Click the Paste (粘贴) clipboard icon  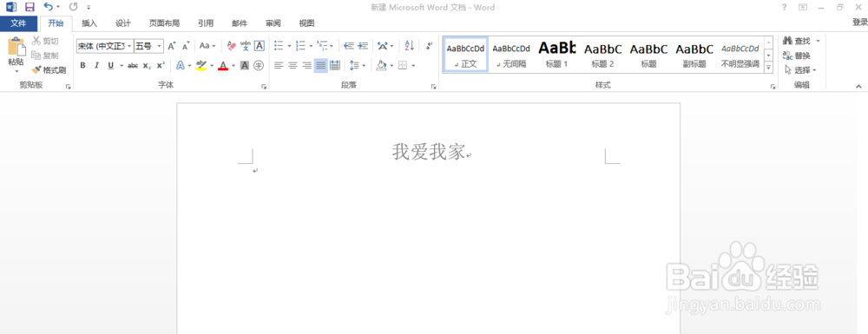click(16, 48)
